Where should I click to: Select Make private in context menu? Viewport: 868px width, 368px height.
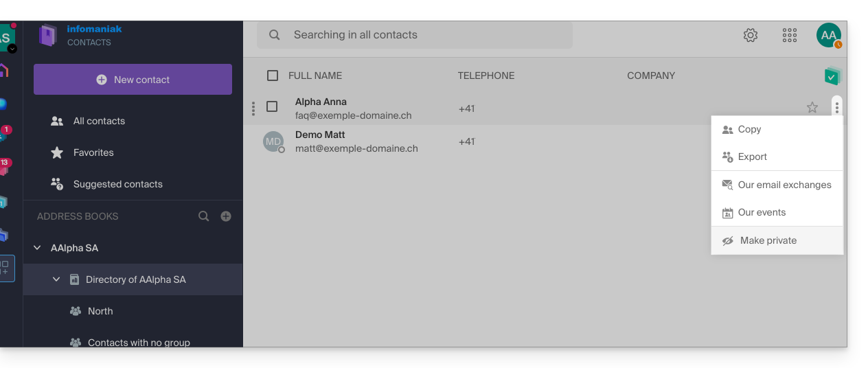tap(768, 240)
